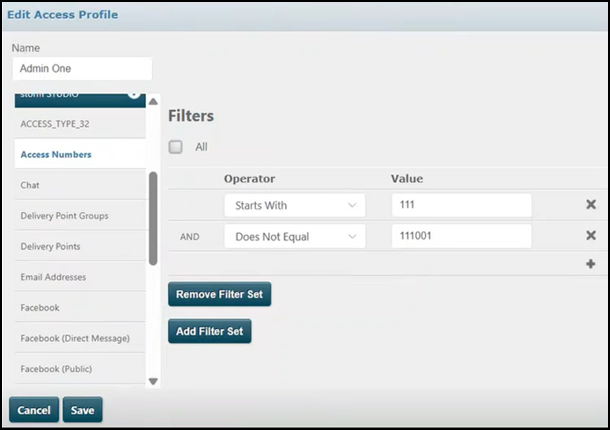Select the Chat category
Viewport: 610px width, 430px height.
point(30,185)
